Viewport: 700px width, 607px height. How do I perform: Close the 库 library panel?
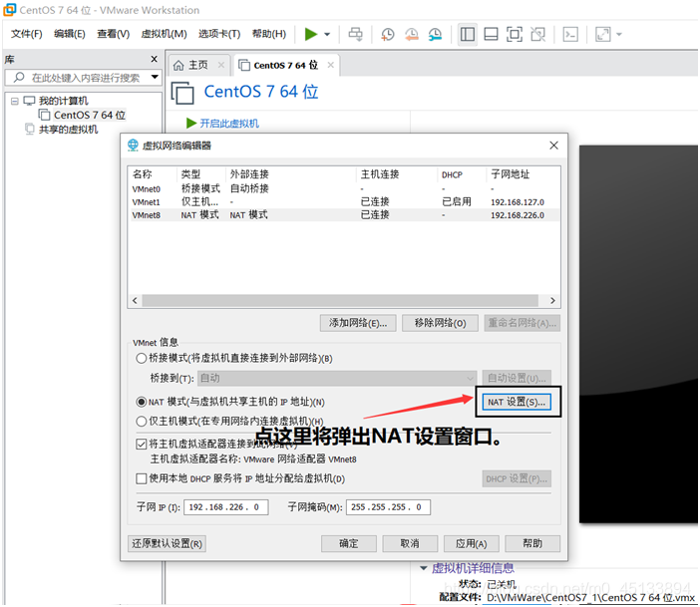tap(154, 59)
